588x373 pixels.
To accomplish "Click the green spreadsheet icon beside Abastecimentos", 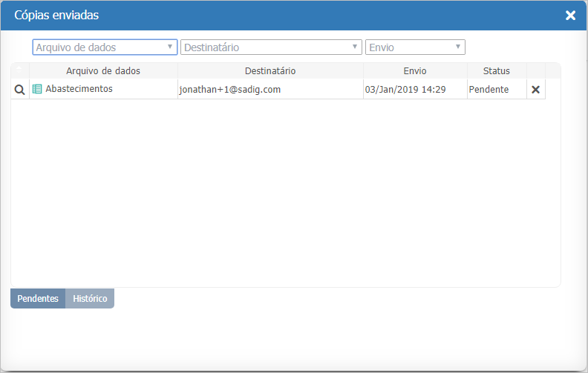I will 37,89.
